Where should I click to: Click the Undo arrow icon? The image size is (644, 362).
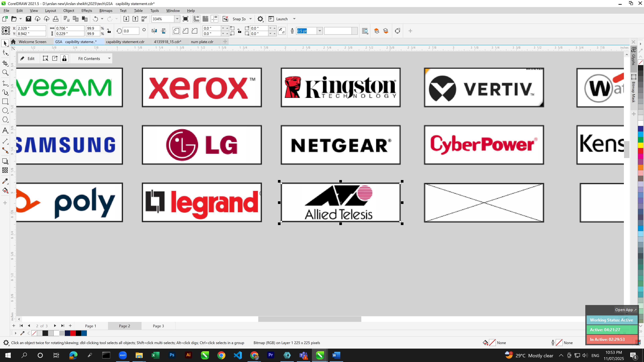point(95,19)
